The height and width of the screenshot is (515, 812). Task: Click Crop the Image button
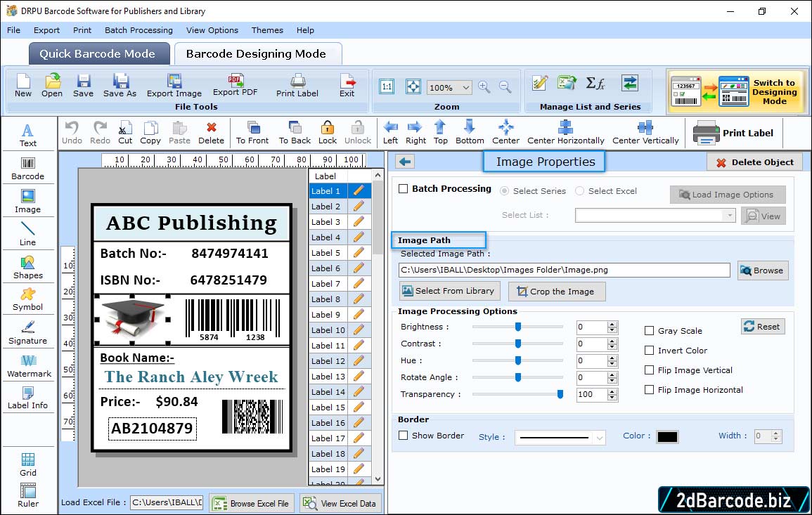(556, 292)
